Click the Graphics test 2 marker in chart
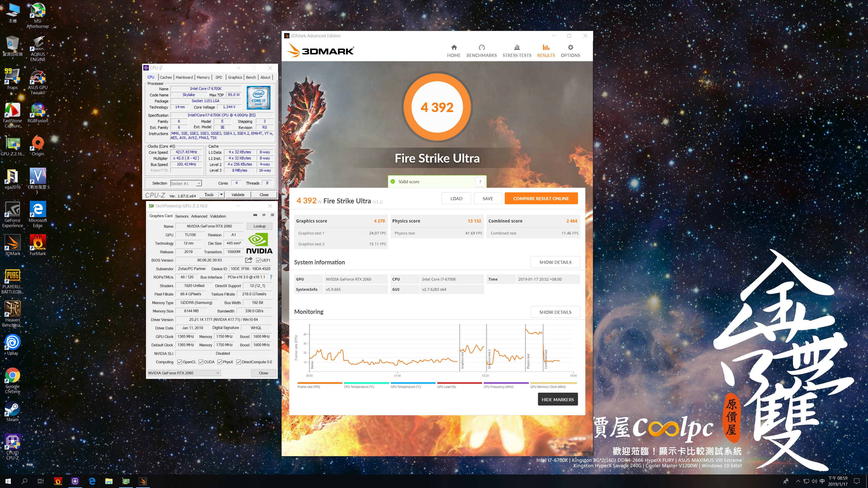 coord(489,359)
